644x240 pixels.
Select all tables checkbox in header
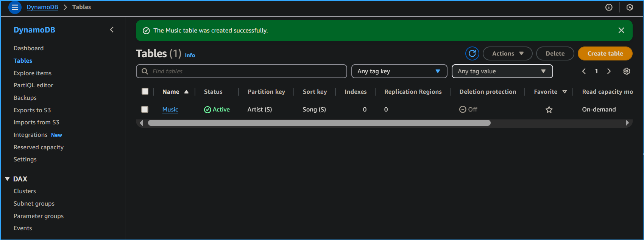[x=145, y=91]
